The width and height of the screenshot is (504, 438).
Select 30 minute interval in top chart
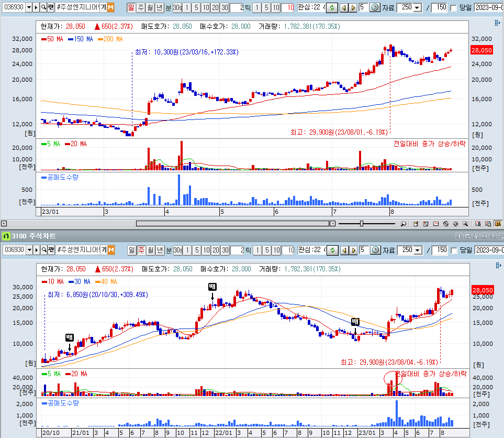click(225, 7)
